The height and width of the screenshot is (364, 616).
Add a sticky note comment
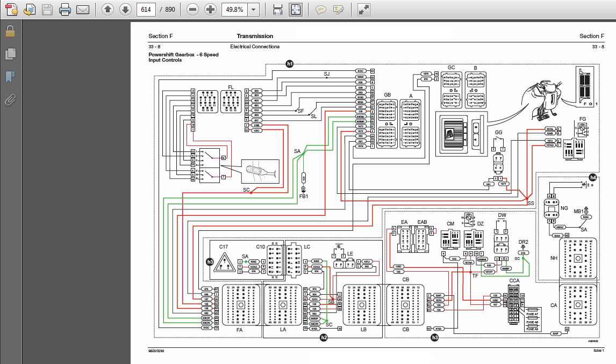321,10
